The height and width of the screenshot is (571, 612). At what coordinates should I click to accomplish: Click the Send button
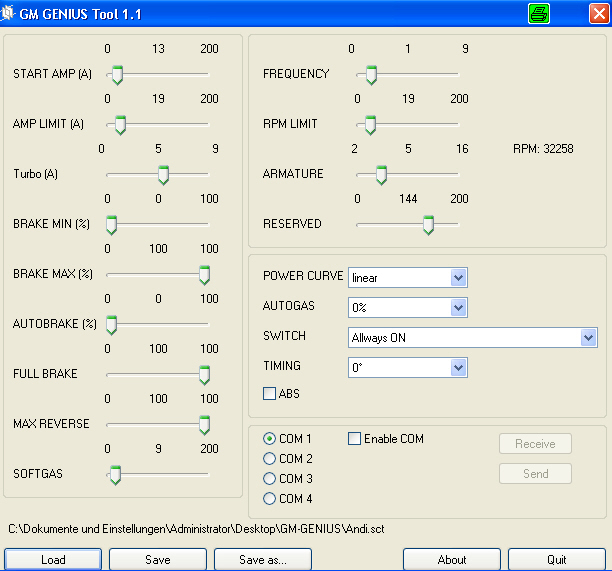click(x=535, y=474)
